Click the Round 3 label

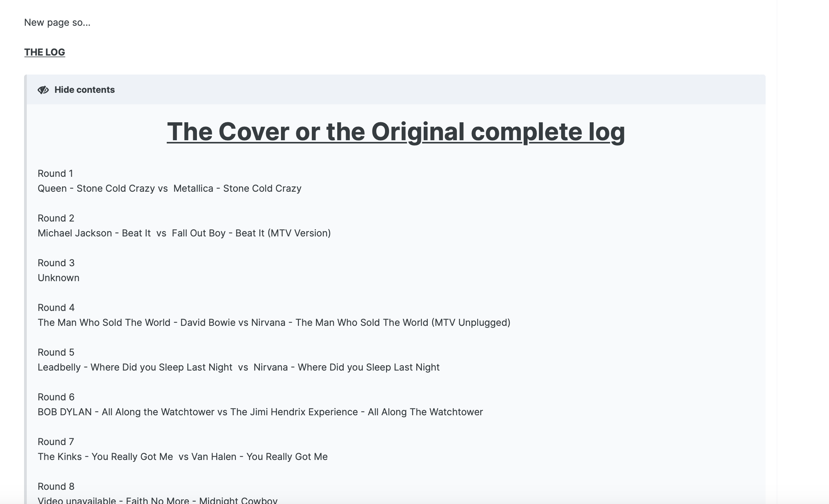tap(56, 263)
